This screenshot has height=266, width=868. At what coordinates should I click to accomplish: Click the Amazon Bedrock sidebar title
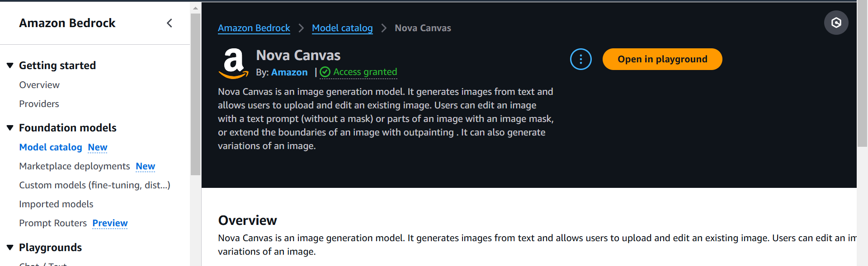67,23
